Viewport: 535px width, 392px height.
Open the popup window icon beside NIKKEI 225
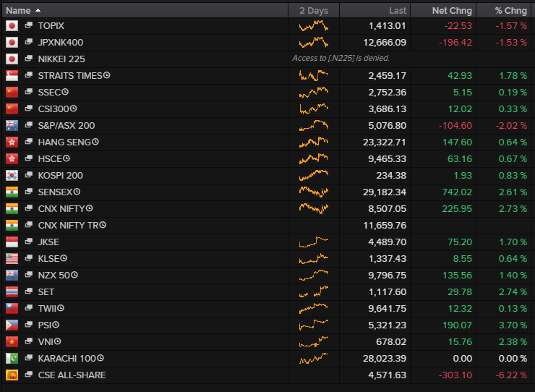29,59
